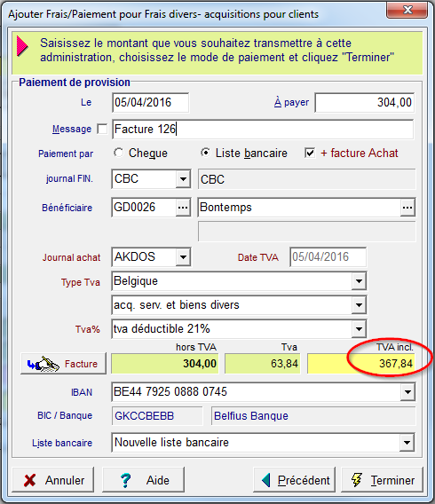Finish with the lightning Terminer button
This screenshot has width=435, height=504.
(383, 480)
